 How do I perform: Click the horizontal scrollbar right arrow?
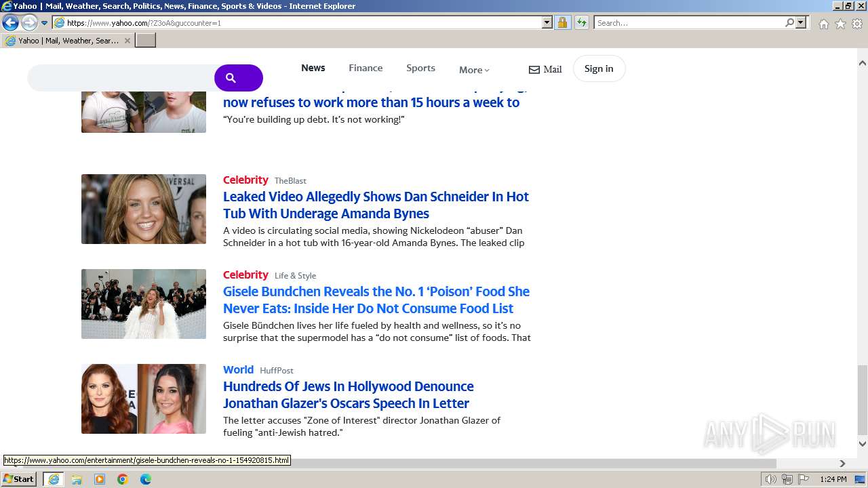tap(842, 464)
